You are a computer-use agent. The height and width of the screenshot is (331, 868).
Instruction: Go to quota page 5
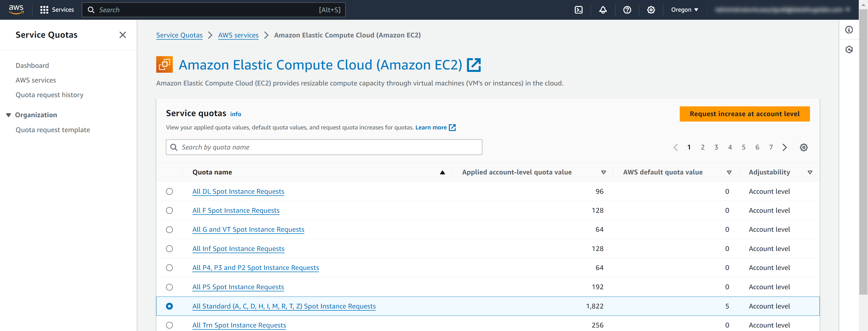pos(744,147)
